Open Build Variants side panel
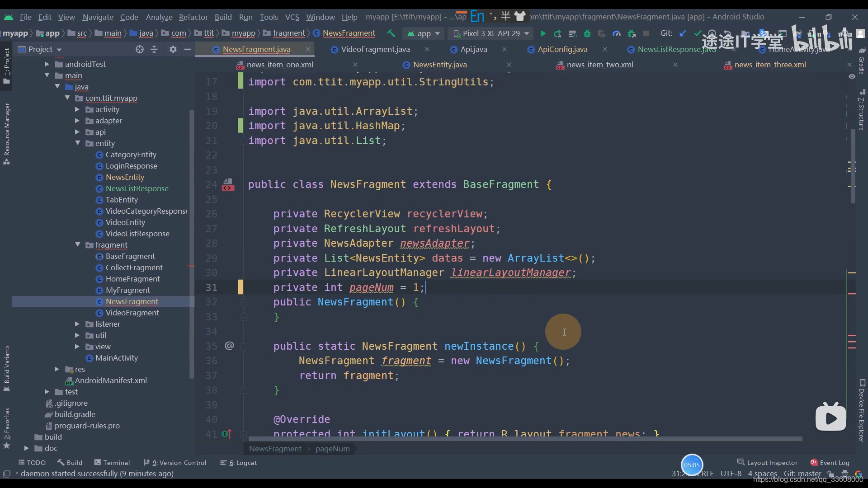This screenshot has width=868, height=488. pos(7,368)
